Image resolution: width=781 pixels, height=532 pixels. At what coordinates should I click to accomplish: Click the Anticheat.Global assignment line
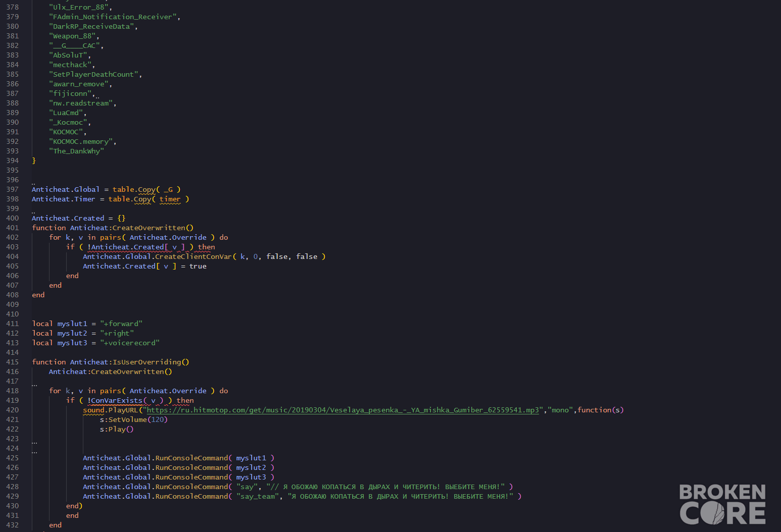coord(106,189)
